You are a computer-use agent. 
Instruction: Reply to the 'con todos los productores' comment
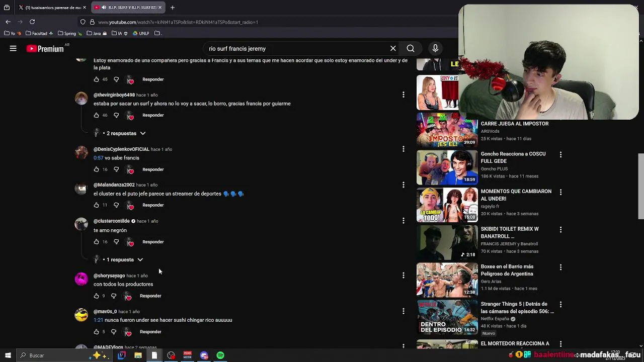click(150, 296)
